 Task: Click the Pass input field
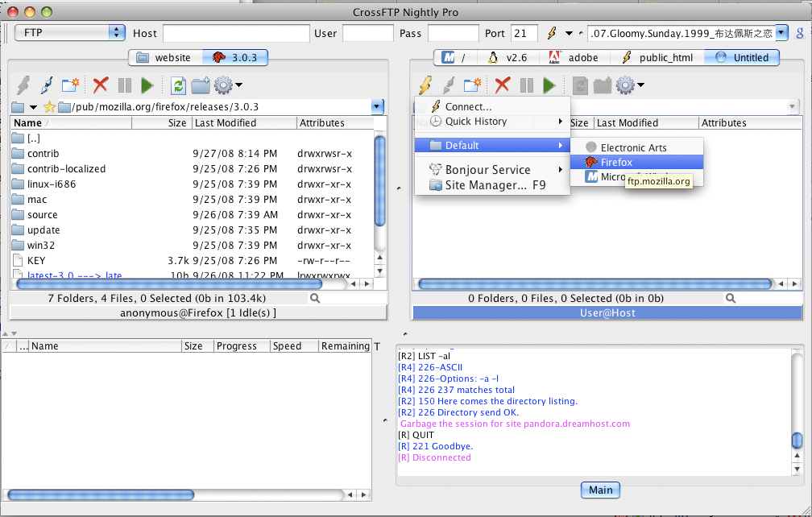click(453, 34)
